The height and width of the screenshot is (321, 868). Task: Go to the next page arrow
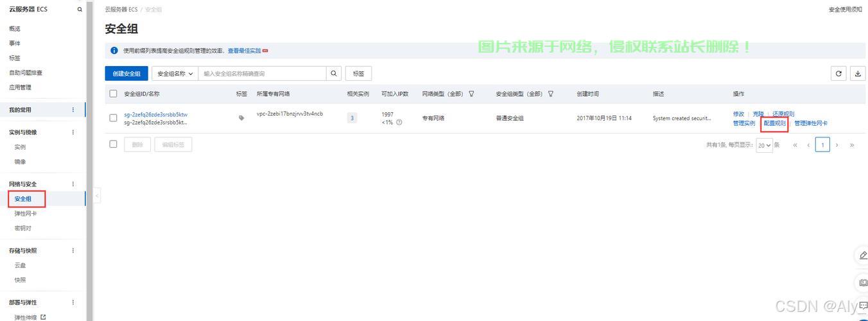[837, 145]
